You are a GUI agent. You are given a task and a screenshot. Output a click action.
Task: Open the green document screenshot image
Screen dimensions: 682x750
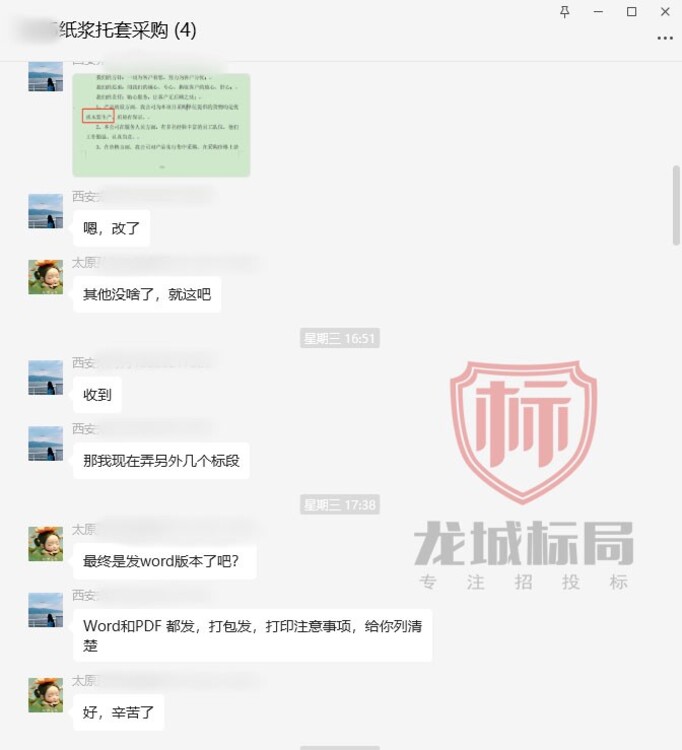(161, 125)
